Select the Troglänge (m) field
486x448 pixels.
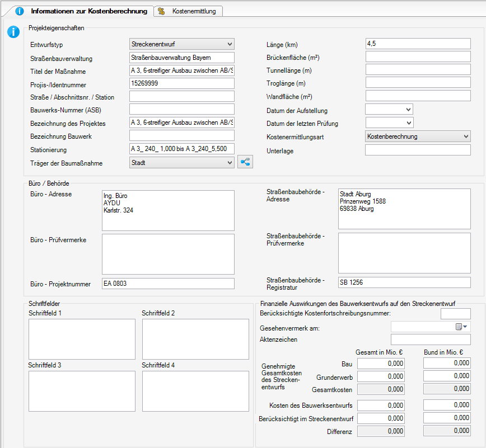pyautogui.click(x=418, y=83)
